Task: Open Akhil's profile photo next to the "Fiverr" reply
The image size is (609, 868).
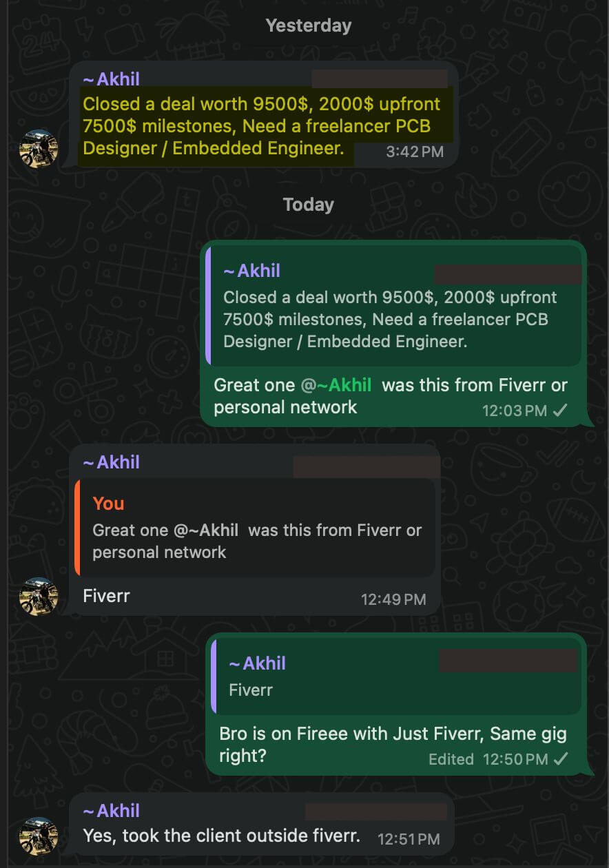Action: coord(39,597)
